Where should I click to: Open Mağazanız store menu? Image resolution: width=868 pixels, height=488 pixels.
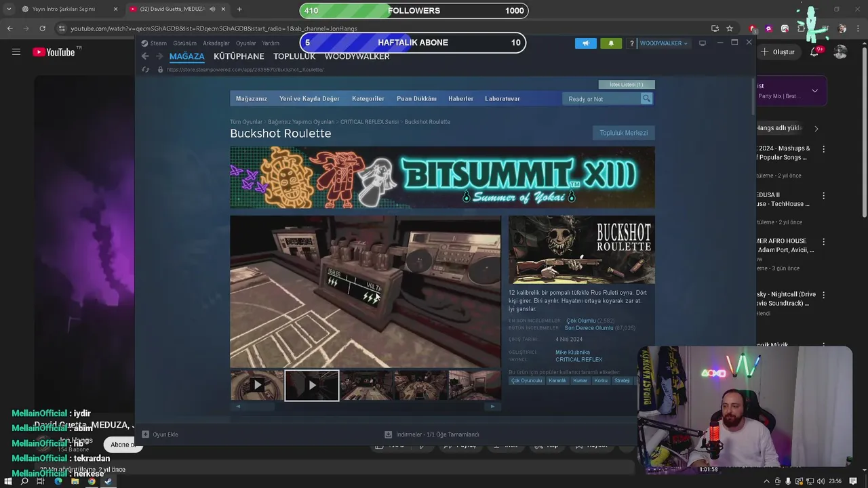pyautogui.click(x=252, y=99)
